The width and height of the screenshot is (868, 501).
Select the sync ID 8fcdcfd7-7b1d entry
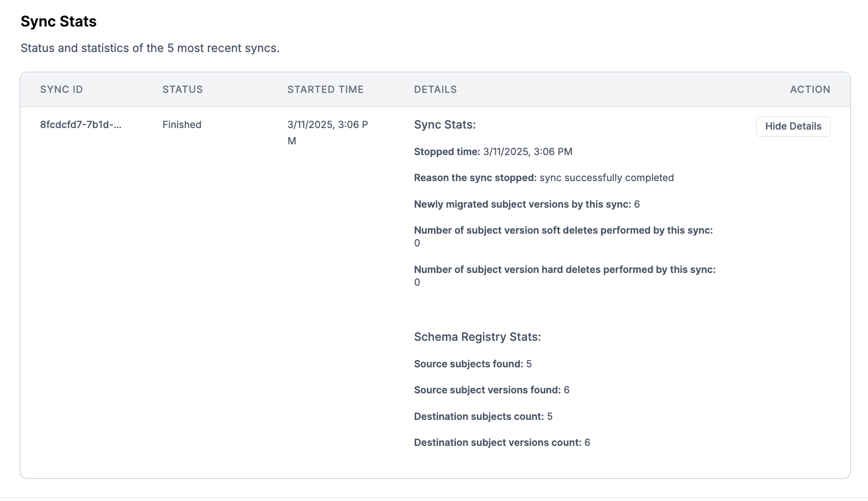coord(81,124)
